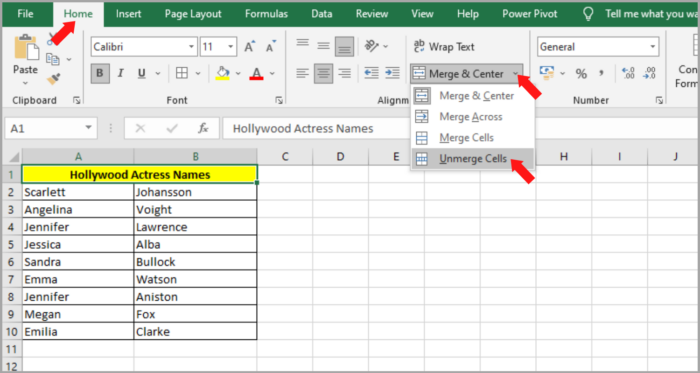
Task: Switch to the Review tab
Action: point(372,14)
